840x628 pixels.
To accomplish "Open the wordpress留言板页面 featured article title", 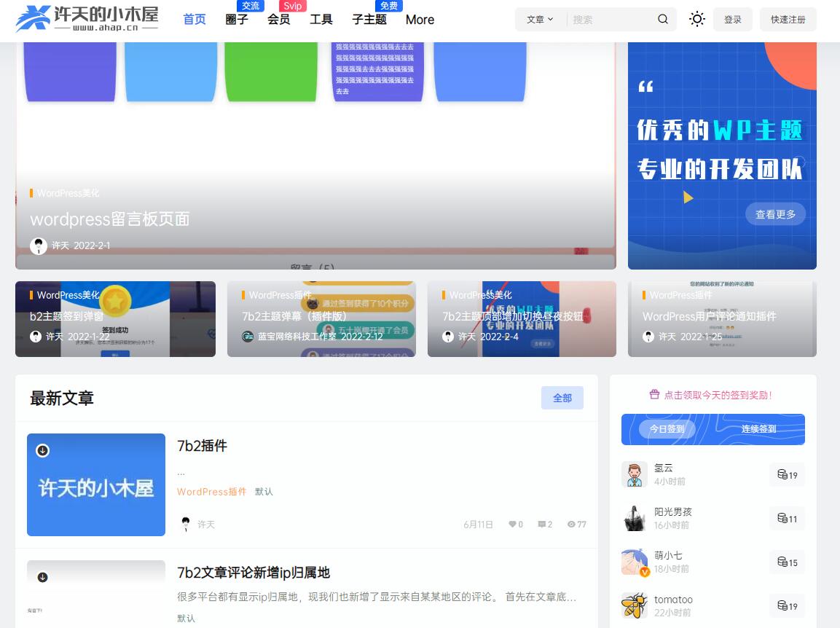I will 110,219.
